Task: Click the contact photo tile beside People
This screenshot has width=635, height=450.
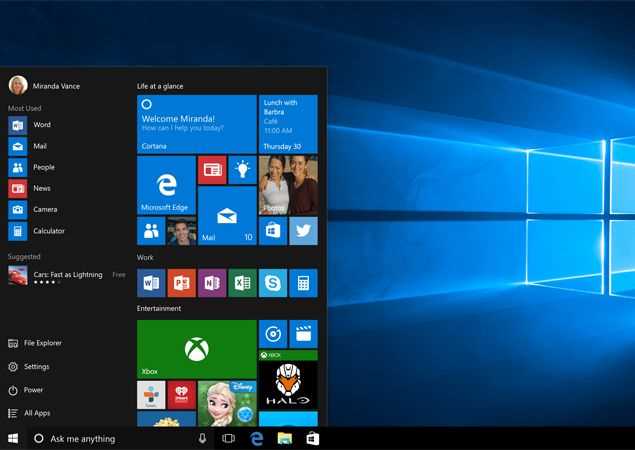Action: point(182,231)
